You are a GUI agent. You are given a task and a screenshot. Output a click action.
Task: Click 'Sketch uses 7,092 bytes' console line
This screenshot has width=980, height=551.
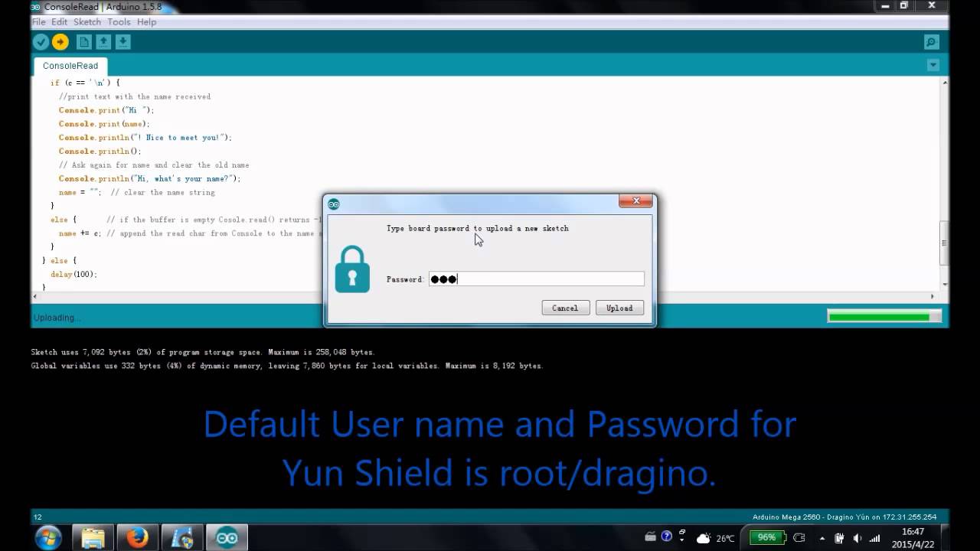(x=203, y=352)
